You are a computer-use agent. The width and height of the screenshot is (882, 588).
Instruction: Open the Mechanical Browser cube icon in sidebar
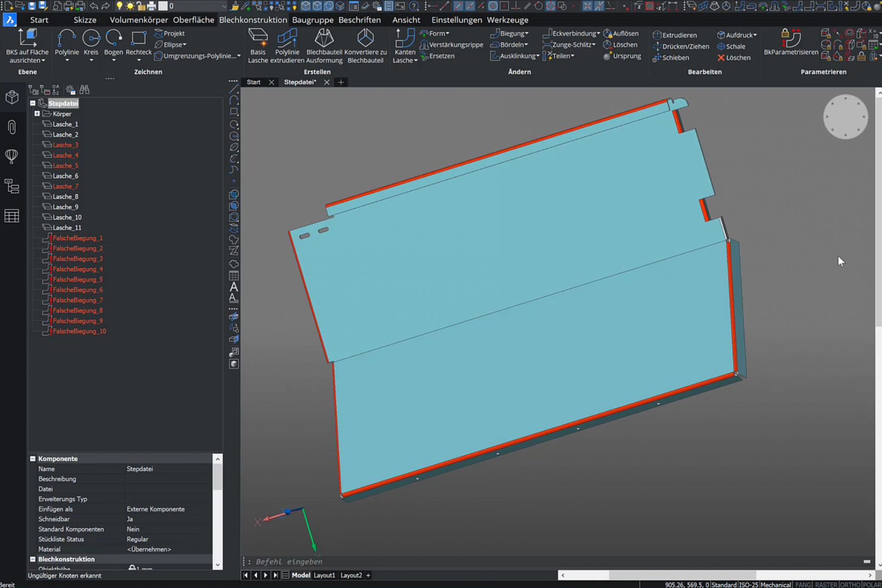click(x=12, y=97)
